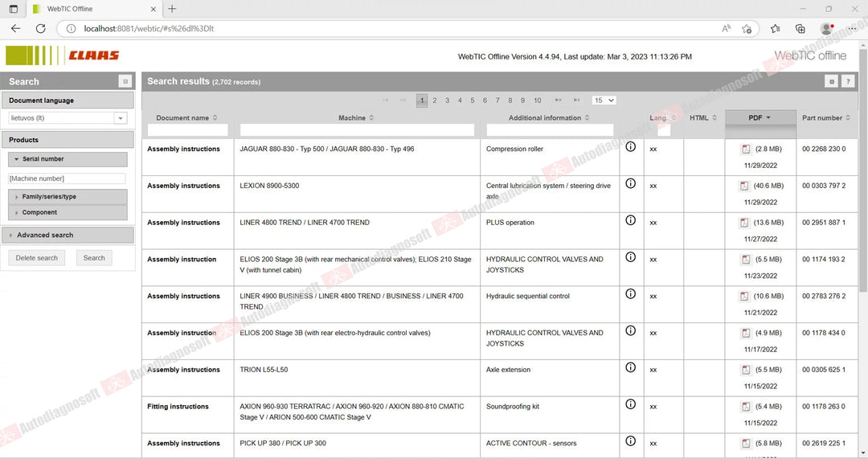Expand the Products section header
This screenshot has height=459, width=868.
tap(68, 140)
